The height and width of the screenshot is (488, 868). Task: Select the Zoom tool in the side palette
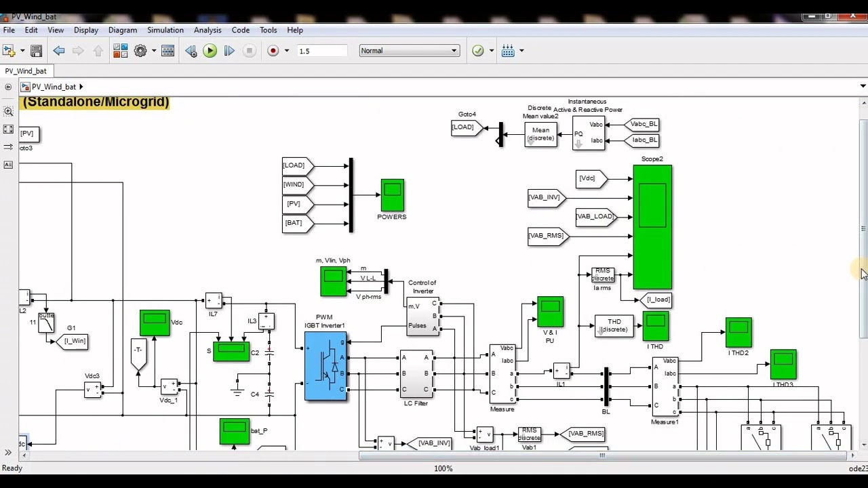pyautogui.click(x=8, y=111)
